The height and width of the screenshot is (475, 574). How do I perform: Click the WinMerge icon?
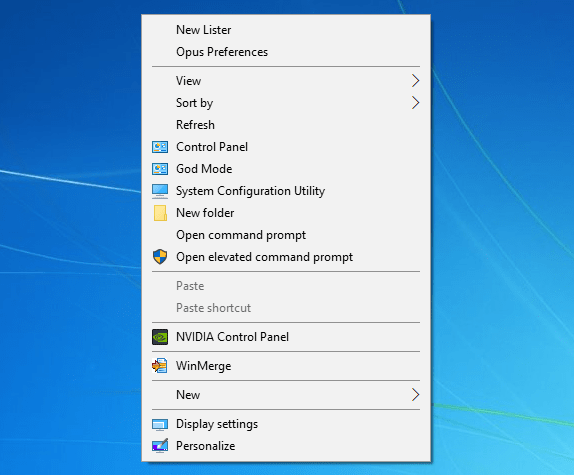point(160,366)
